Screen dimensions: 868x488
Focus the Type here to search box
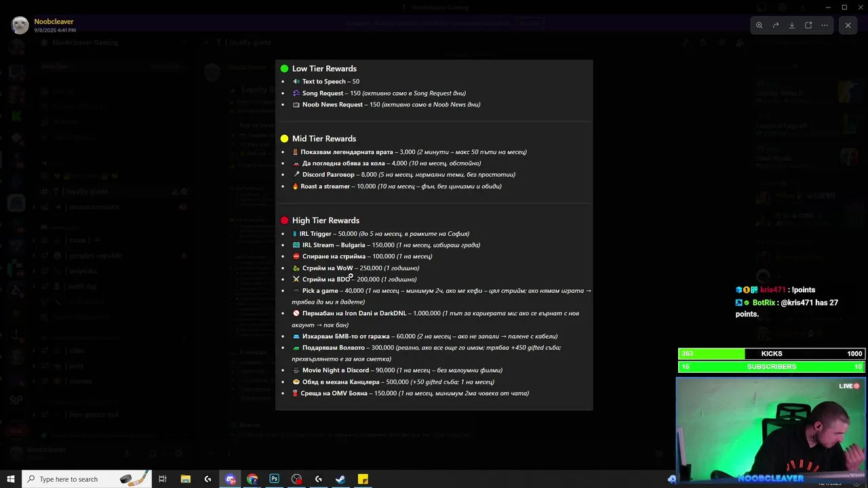pos(87,479)
